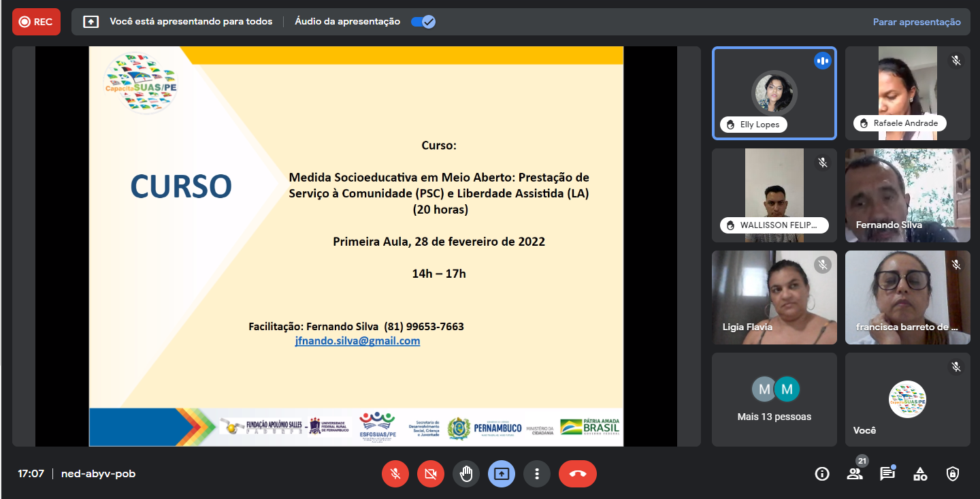Toggle the Áudio da apresentação switch

point(423,22)
